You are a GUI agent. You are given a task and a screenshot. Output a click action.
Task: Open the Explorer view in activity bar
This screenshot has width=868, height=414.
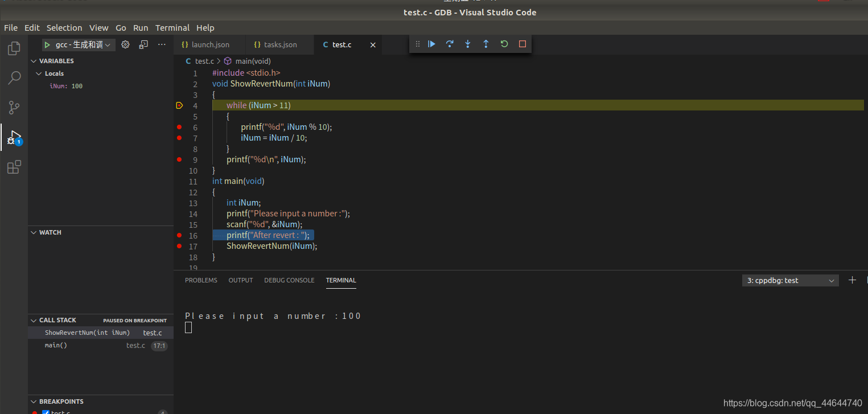(x=14, y=48)
